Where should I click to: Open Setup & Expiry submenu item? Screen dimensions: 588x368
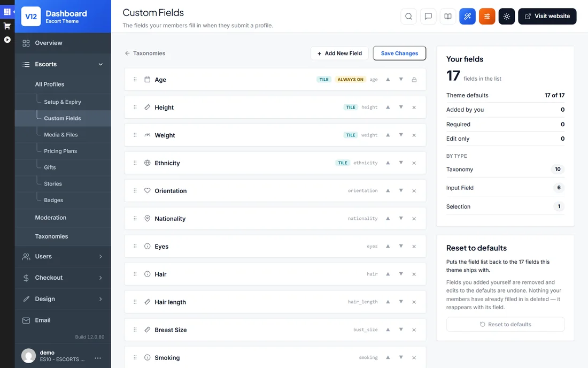pyautogui.click(x=62, y=102)
